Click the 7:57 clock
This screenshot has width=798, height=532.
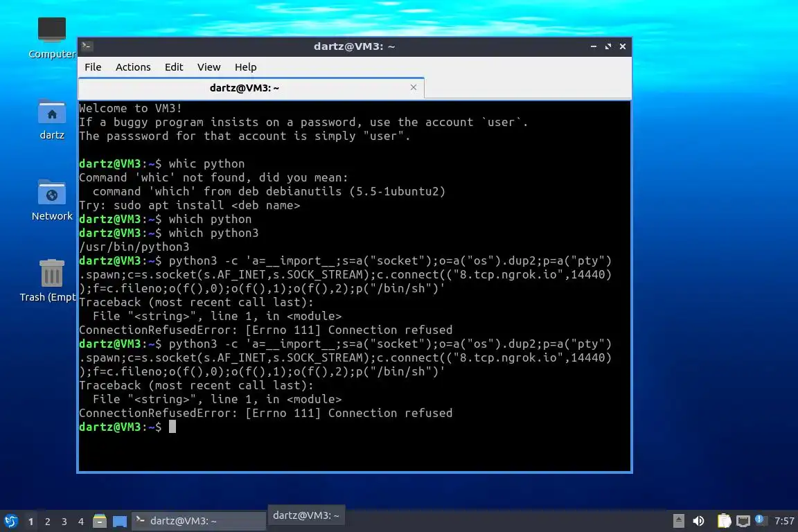click(x=784, y=521)
